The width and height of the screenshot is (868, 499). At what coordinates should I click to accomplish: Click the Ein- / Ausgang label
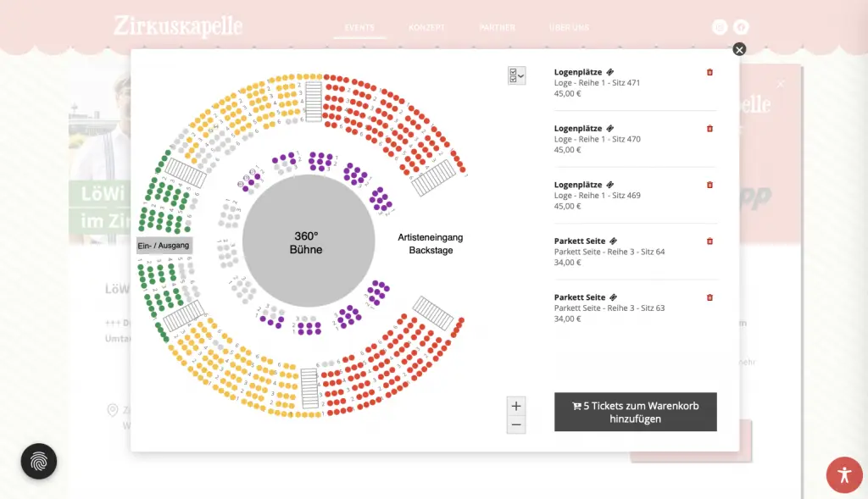click(164, 246)
